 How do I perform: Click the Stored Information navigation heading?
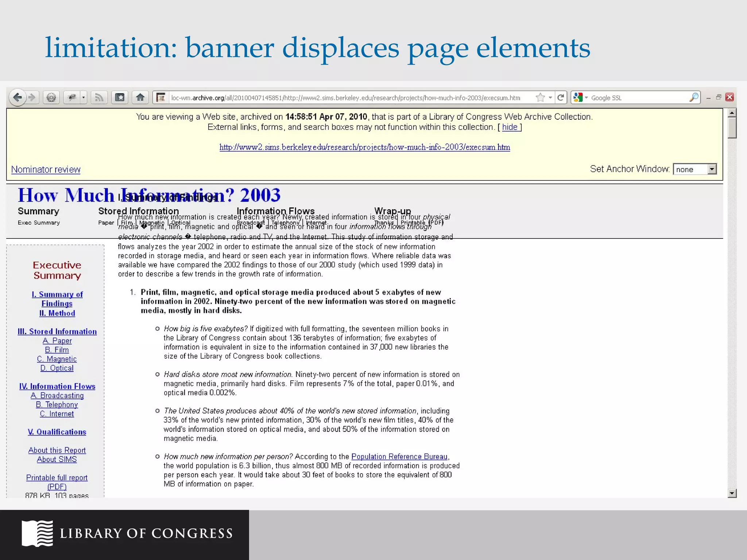click(139, 211)
